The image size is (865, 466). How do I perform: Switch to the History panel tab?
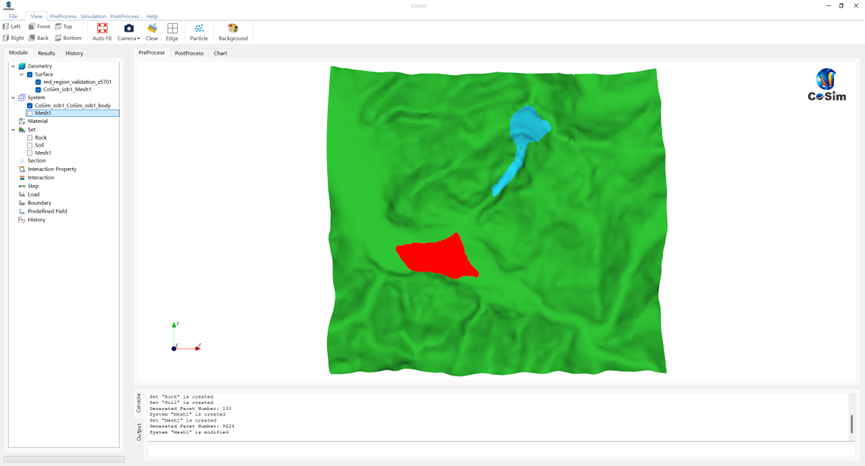[x=74, y=53]
